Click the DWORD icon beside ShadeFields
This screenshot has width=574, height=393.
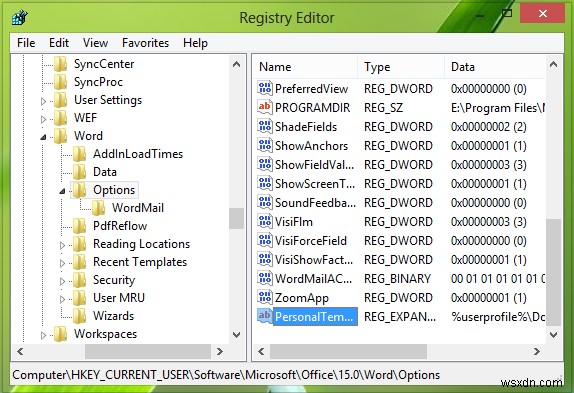click(265, 126)
